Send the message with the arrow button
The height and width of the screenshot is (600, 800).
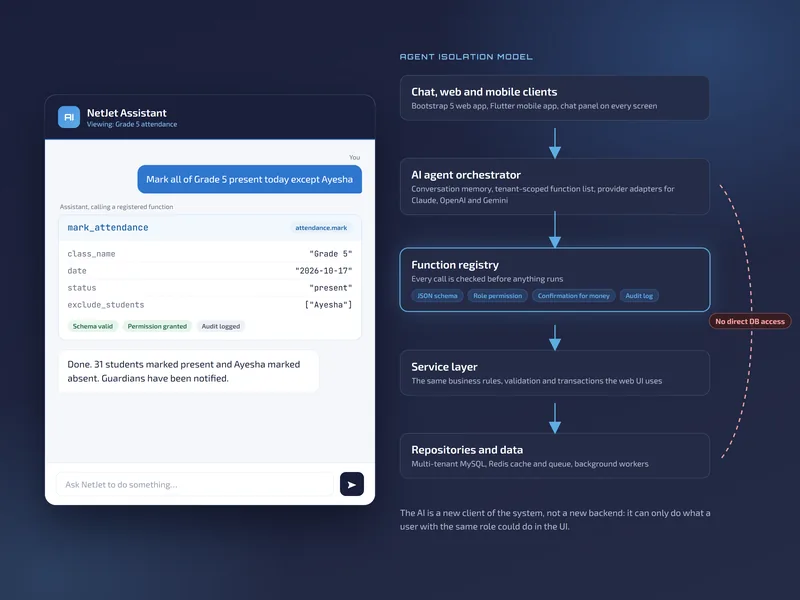[x=352, y=484]
